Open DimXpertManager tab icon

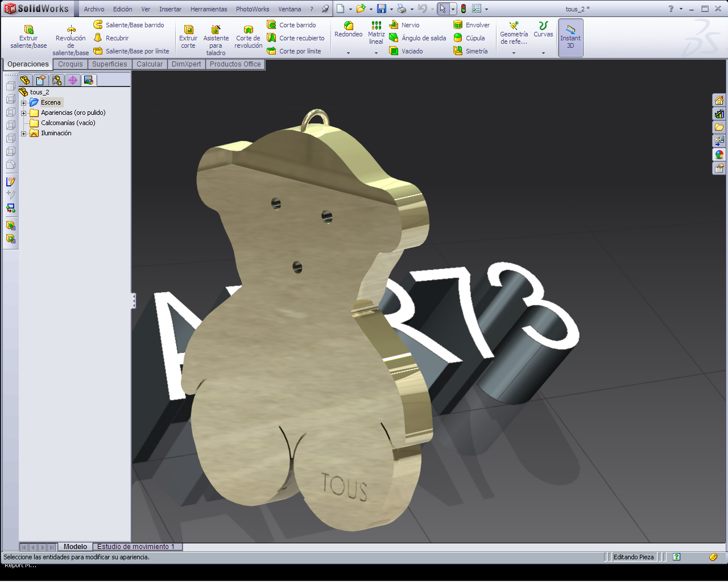tap(73, 80)
